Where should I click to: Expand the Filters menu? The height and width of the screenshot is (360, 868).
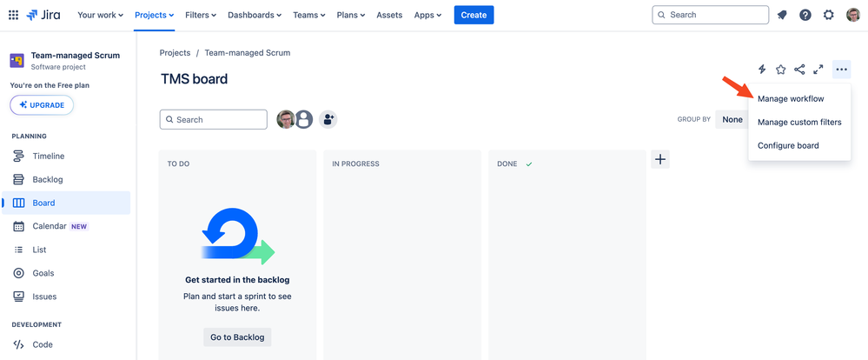(x=201, y=15)
